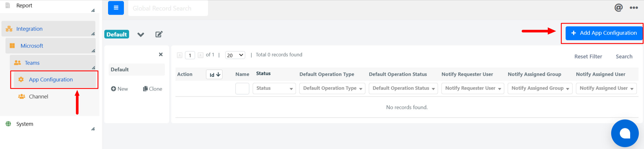The height and width of the screenshot is (149, 644).
Task: Click the App Configuration gear icon
Action: [21, 80]
